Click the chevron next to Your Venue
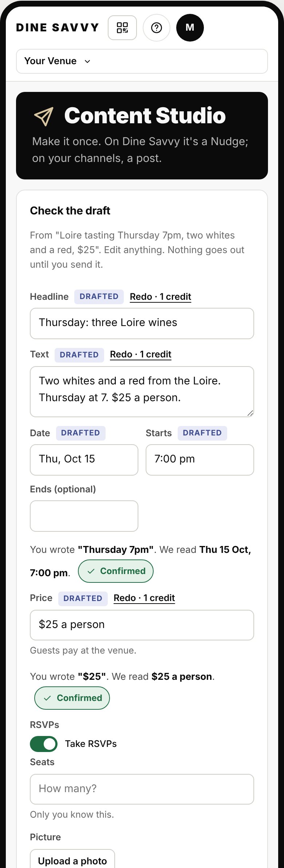The height and width of the screenshot is (868, 284). coord(87,61)
